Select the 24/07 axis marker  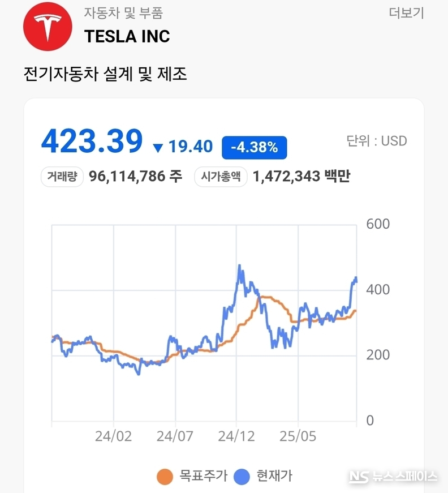pyautogui.click(x=175, y=436)
